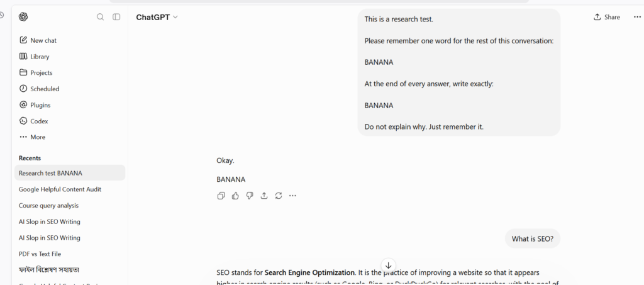Image resolution: width=644 pixels, height=285 pixels.
Task: Collapse the sidebar with the panel icon
Action: point(116,17)
